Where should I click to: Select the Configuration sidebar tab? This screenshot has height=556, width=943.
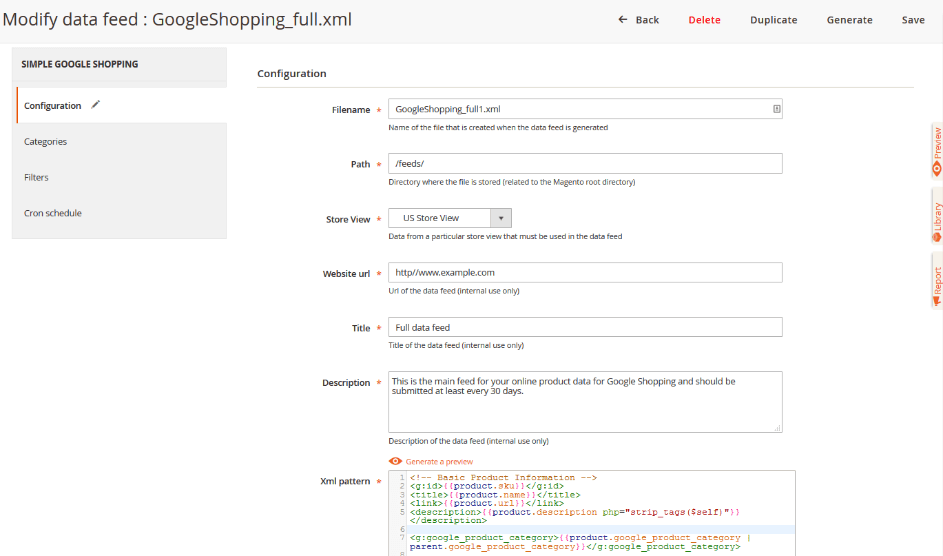click(x=121, y=105)
